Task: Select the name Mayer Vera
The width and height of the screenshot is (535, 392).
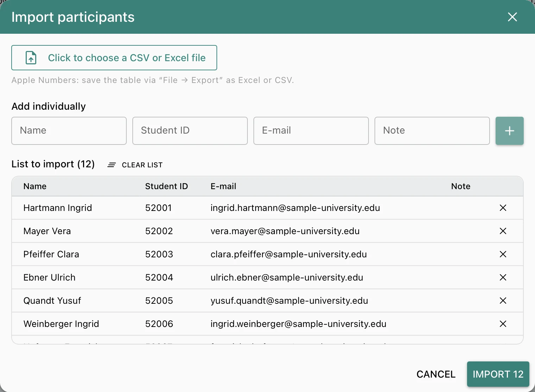Action: click(47, 231)
